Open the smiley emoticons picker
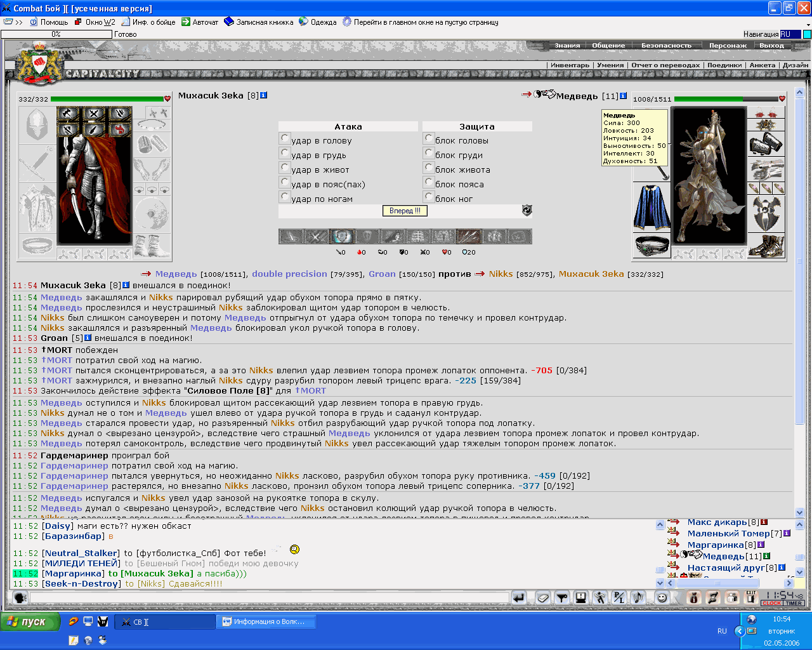812x650 pixels. (662, 597)
